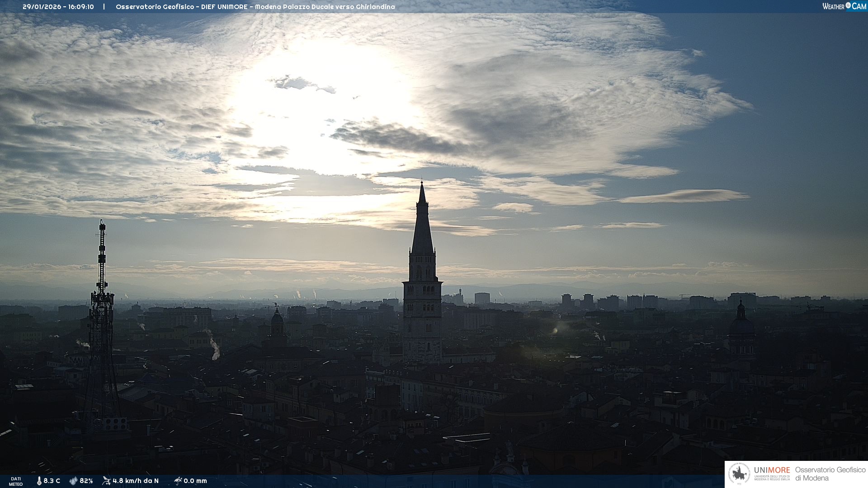Click the 8.3 C temperature reading
This screenshot has height=488, width=868.
[52, 481]
